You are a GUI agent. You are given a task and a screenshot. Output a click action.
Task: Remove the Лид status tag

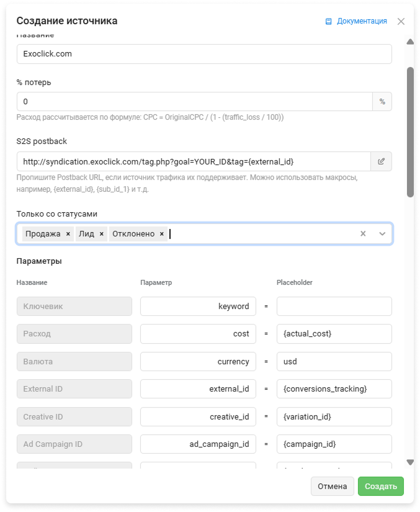[102, 234]
